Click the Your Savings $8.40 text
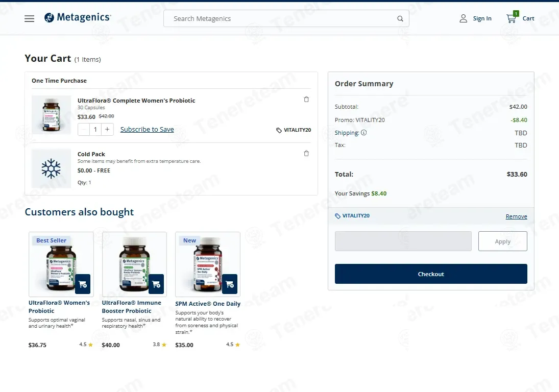Viewport: 559px width, 392px height. 360,193
